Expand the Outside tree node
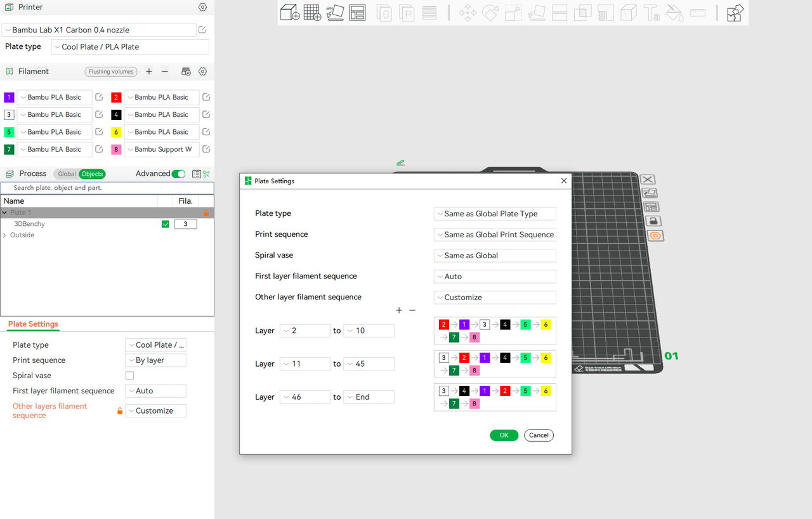Screen dimensions: 812x519 5,235
